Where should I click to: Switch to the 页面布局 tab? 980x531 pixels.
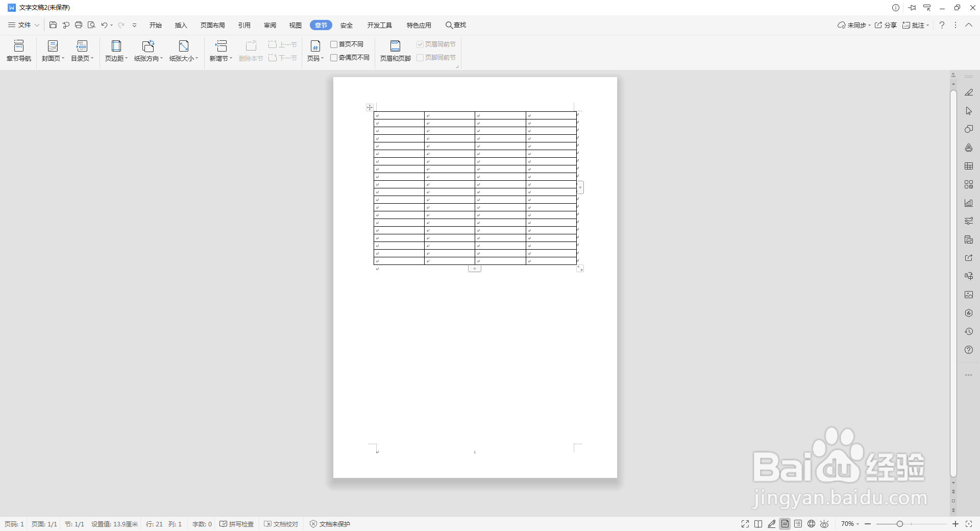pos(213,25)
